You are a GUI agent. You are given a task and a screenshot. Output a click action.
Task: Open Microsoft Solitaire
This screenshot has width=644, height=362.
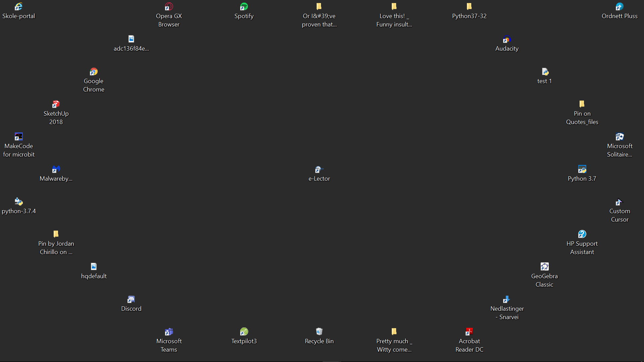[619, 136]
